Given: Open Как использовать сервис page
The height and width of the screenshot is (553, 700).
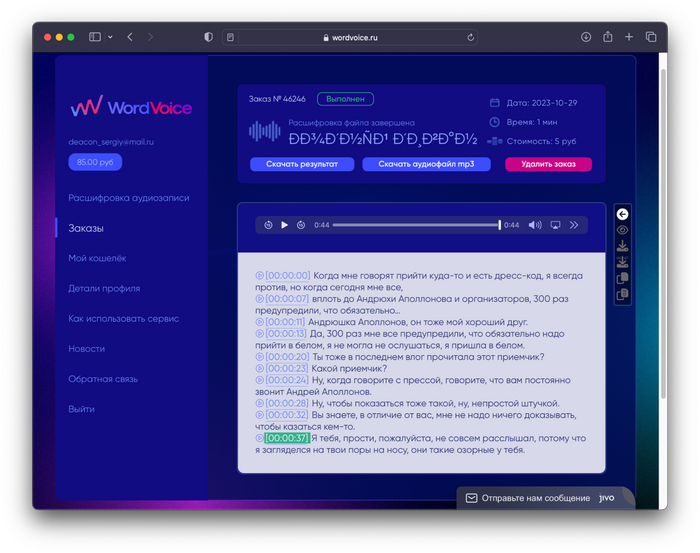Looking at the screenshot, I should 124,319.
